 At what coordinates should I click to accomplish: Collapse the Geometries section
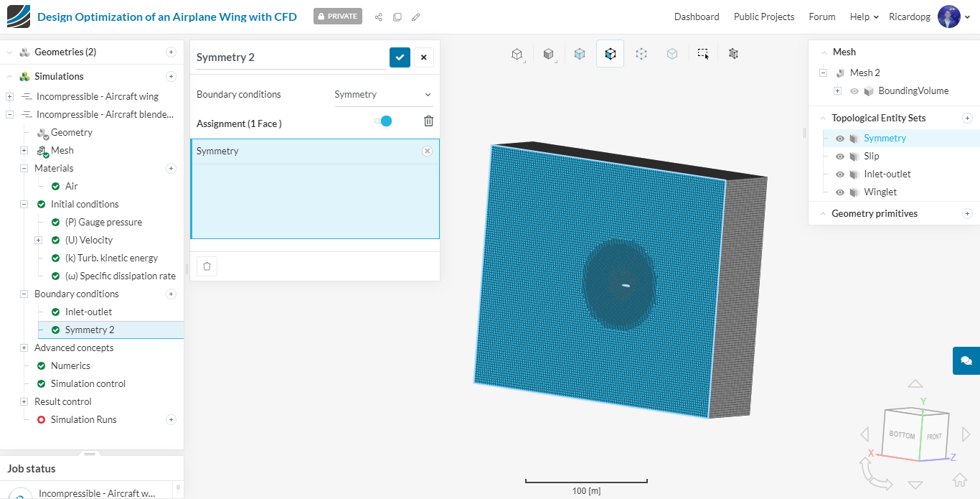click(10, 52)
